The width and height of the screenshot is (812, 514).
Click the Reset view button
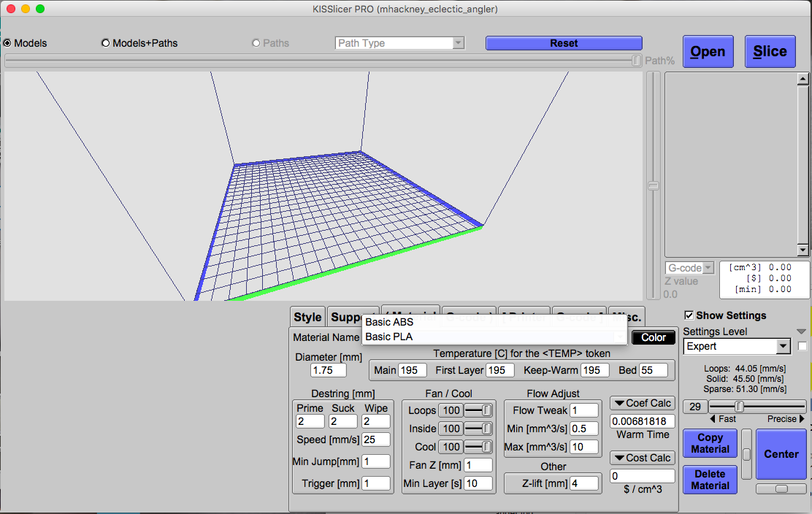[564, 43]
